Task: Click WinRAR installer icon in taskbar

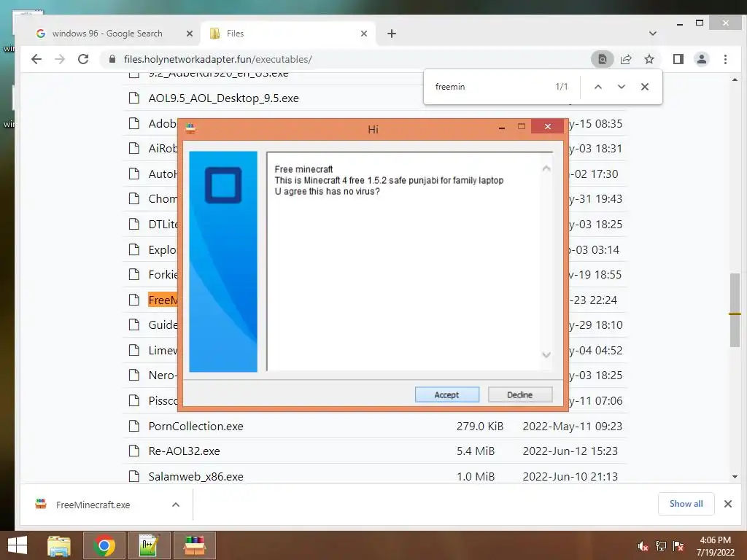Action: pos(194,545)
